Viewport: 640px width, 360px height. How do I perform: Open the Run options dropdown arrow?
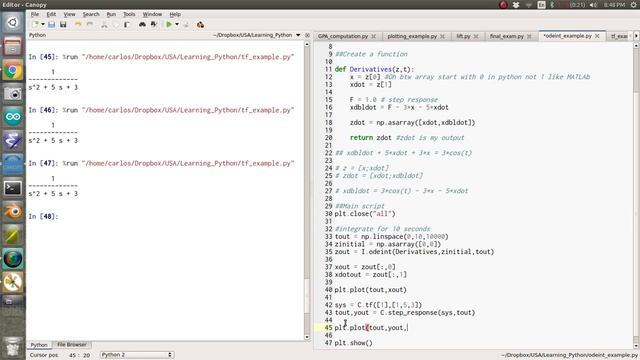pyautogui.click(x=177, y=25)
